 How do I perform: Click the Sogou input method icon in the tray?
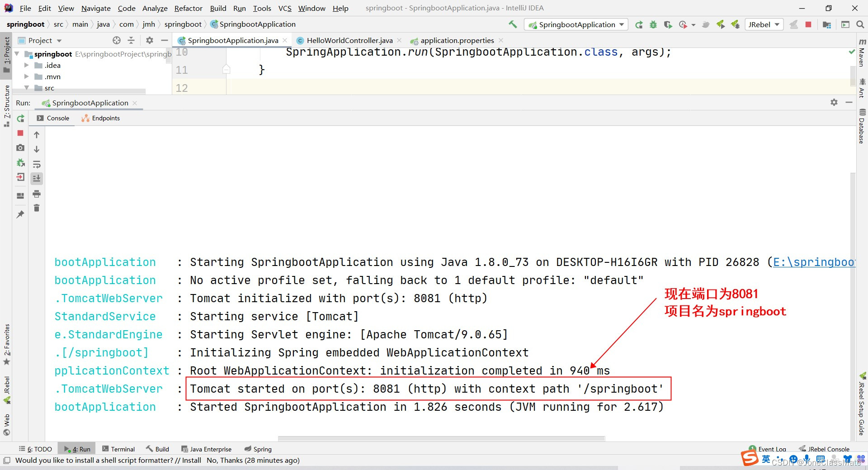(750, 458)
